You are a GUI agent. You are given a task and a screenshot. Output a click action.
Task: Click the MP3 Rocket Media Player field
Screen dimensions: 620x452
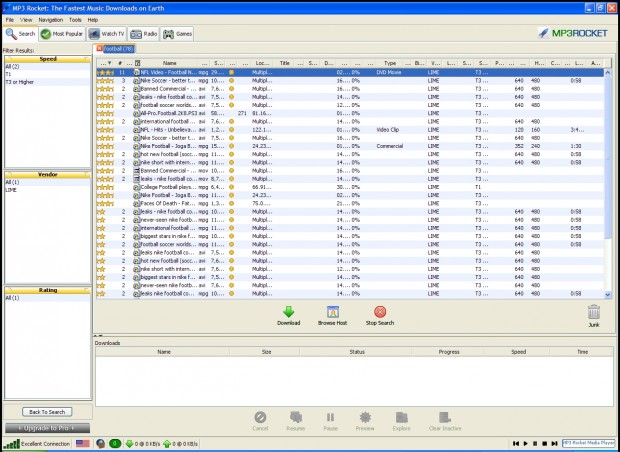[x=588, y=443]
